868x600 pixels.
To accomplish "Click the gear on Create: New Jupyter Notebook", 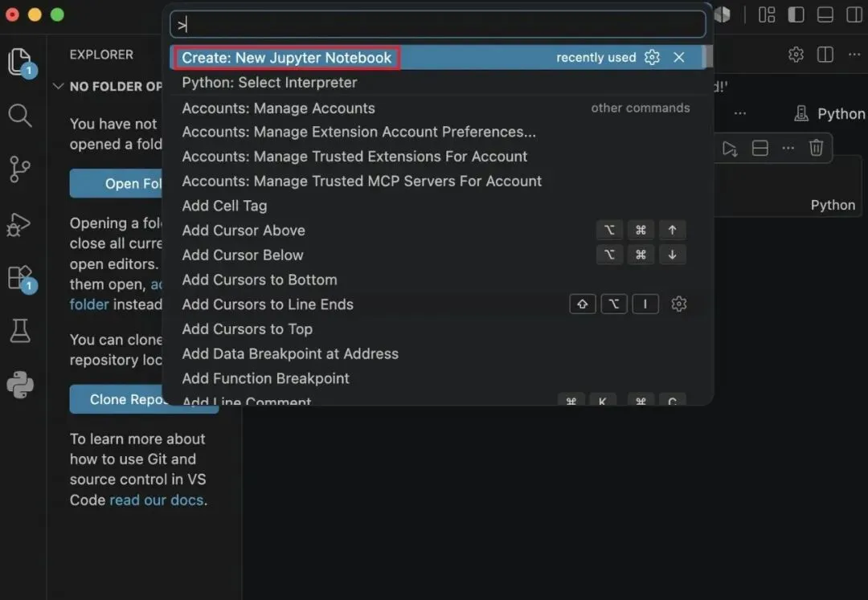I will click(x=652, y=58).
